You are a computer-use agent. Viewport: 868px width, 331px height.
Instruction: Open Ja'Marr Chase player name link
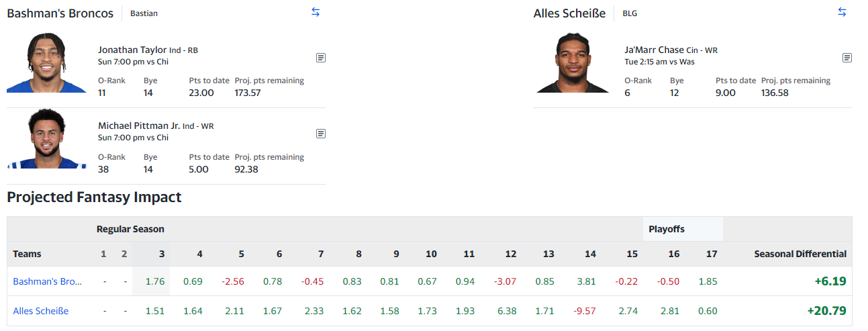click(x=654, y=50)
